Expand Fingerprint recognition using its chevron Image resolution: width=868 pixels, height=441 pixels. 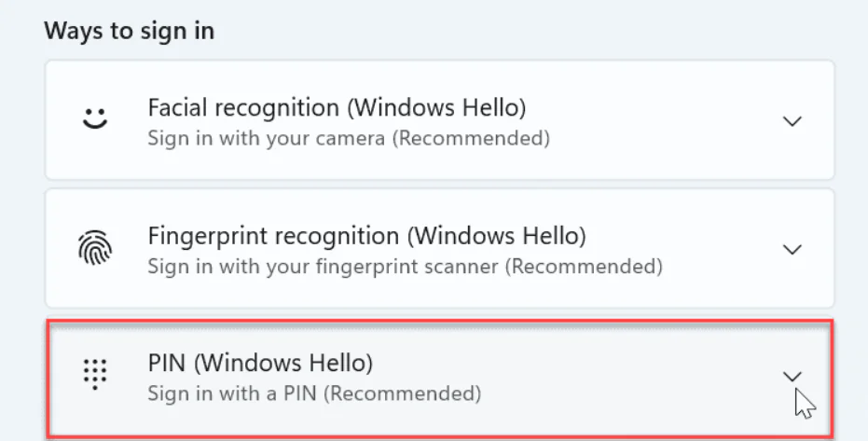792,249
